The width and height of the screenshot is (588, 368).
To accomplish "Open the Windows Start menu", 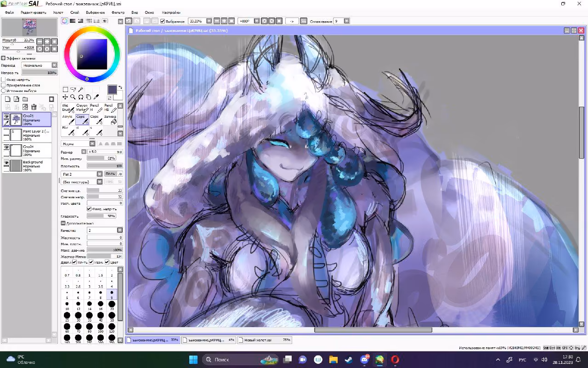I will (193, 359).
